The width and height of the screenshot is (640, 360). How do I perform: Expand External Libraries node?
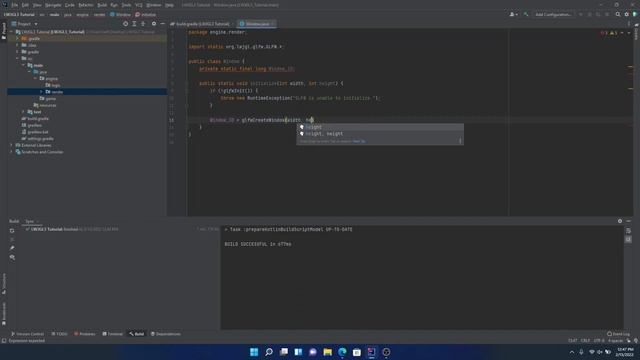point(11,145)
